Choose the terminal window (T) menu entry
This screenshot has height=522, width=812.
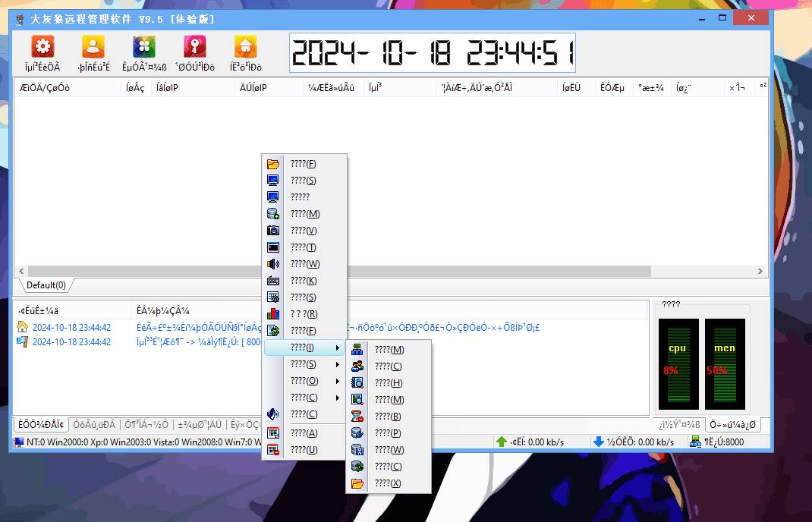(304, 247)
